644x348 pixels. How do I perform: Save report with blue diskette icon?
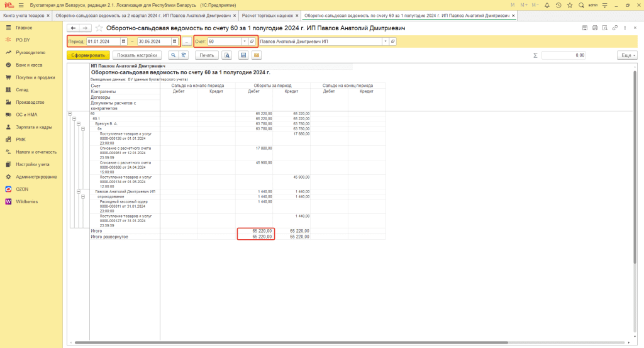tap(243, 55)
